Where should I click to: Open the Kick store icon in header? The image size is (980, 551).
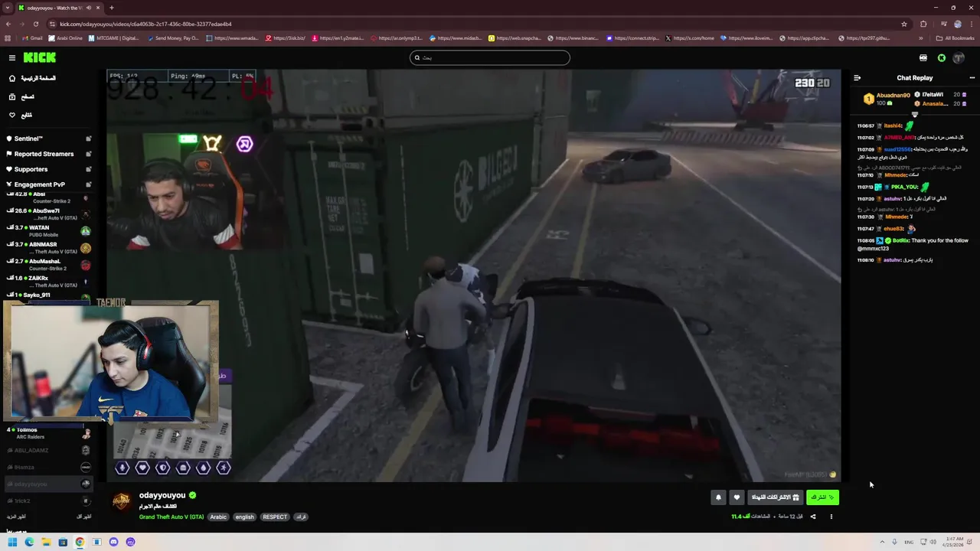tap(923, 57)
